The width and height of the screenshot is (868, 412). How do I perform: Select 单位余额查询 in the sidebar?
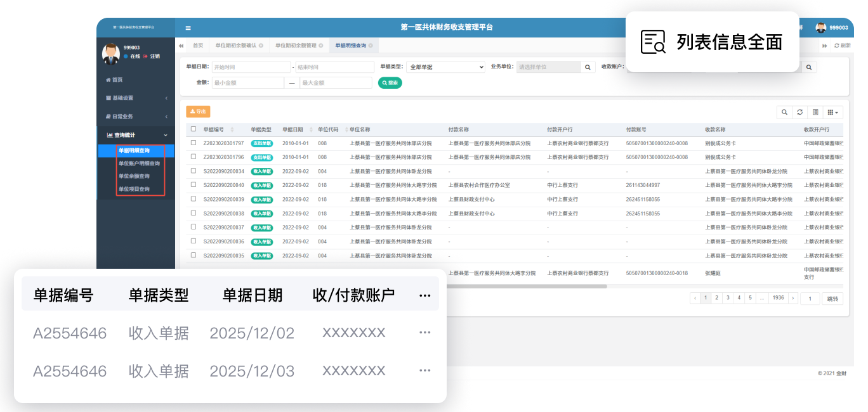click(134, 176)
